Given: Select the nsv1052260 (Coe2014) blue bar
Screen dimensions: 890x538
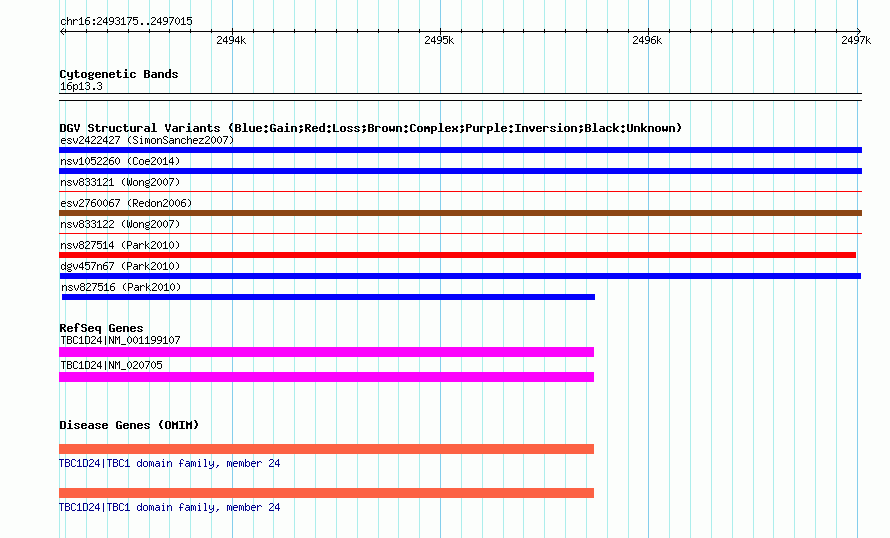Looking at the screenshot, I should point(460,171).
